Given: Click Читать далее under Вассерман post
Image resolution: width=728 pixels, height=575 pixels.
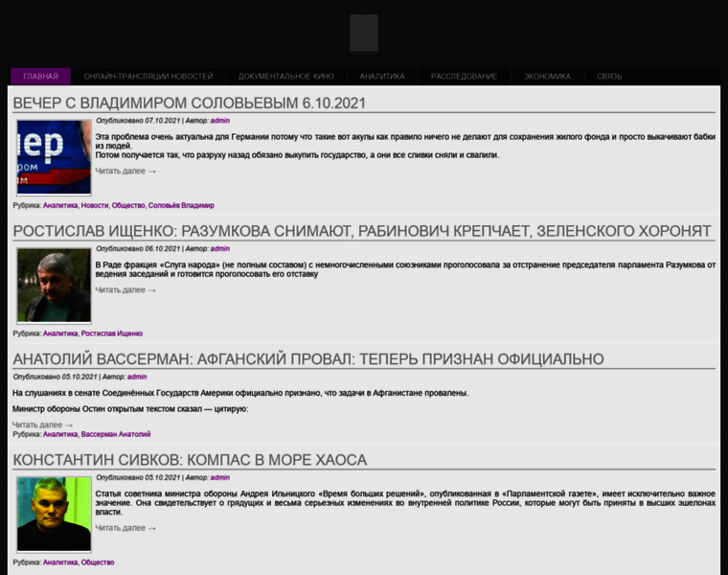Looking at the screenshot, I should tap(42, 425).
